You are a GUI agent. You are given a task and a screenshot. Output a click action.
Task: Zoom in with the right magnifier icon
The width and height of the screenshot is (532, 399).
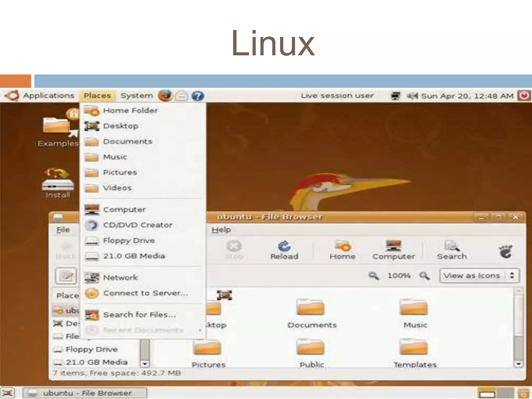click(424, 276)
